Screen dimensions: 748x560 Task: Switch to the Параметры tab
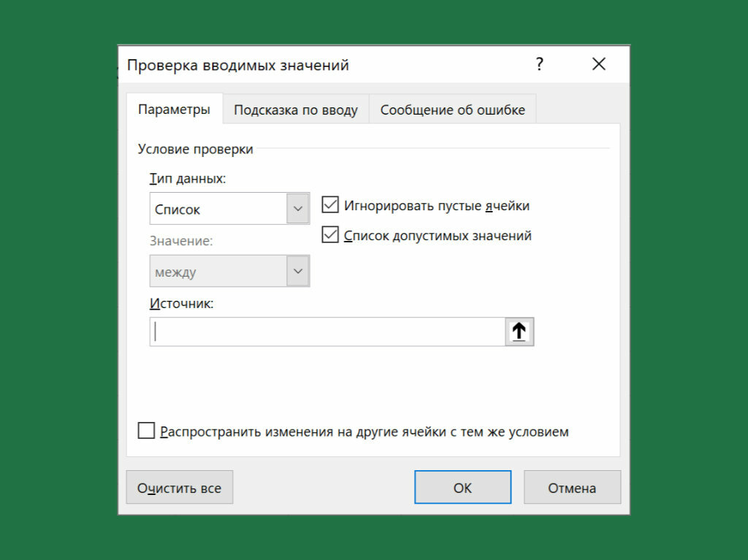click(174, 110)
